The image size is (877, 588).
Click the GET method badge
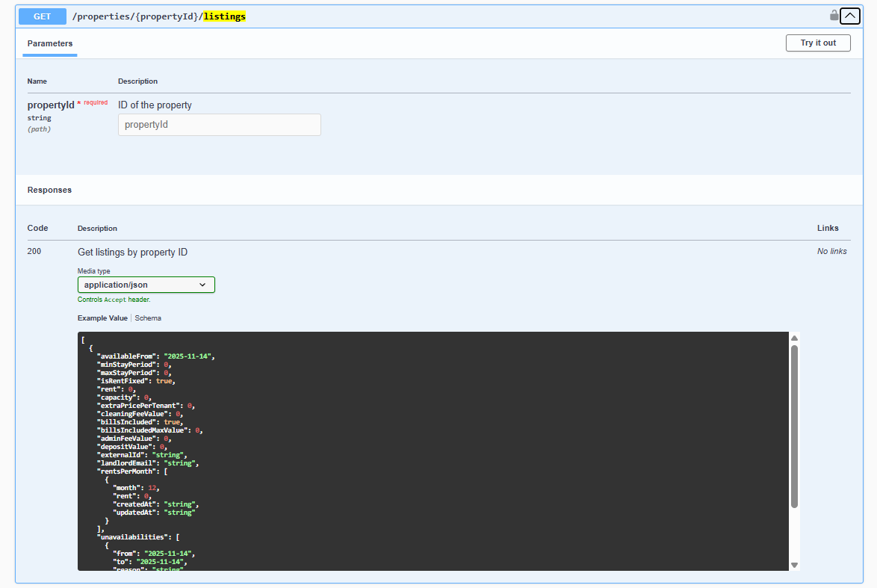tap(42, 16)
